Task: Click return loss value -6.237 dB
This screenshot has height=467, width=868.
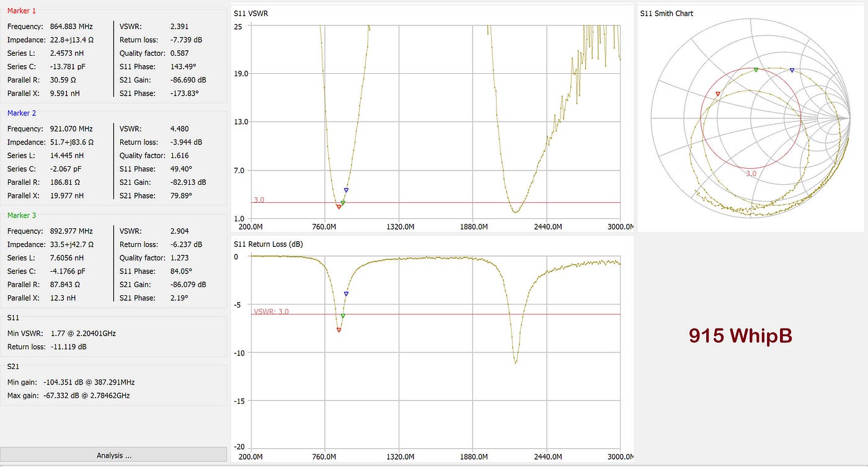Action: pos(186,244)
